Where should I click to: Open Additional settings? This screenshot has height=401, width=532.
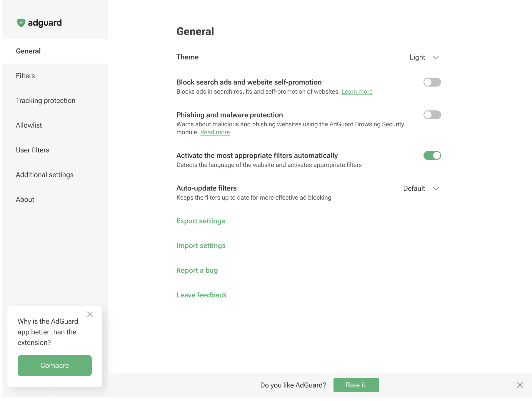tap(55, 175)
